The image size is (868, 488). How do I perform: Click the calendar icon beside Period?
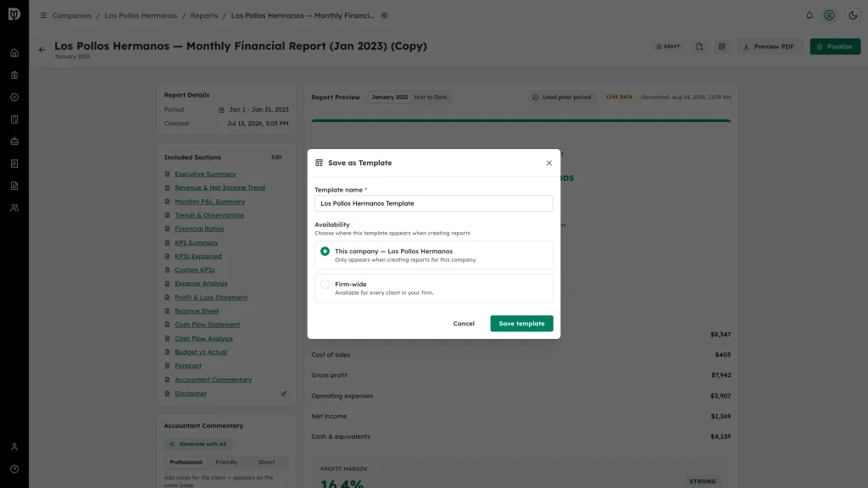pos(221,109)
